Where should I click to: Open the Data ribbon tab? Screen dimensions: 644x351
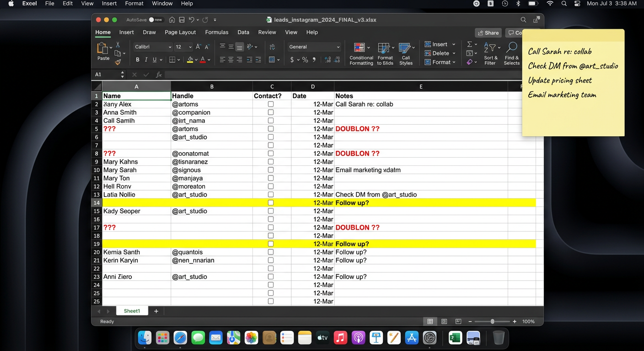tap(243, 32)
